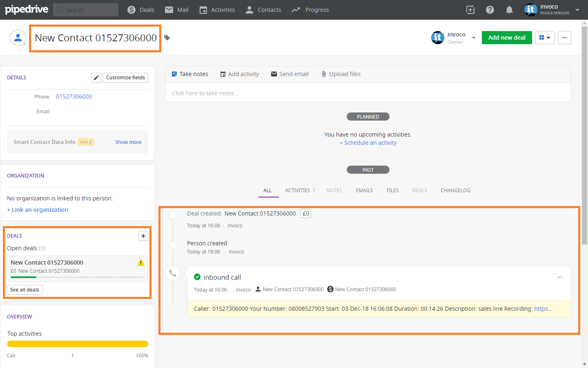Open the Deals section icon
Screen dimensions: 588x368
pyautogui.click(x=131, y=9)
